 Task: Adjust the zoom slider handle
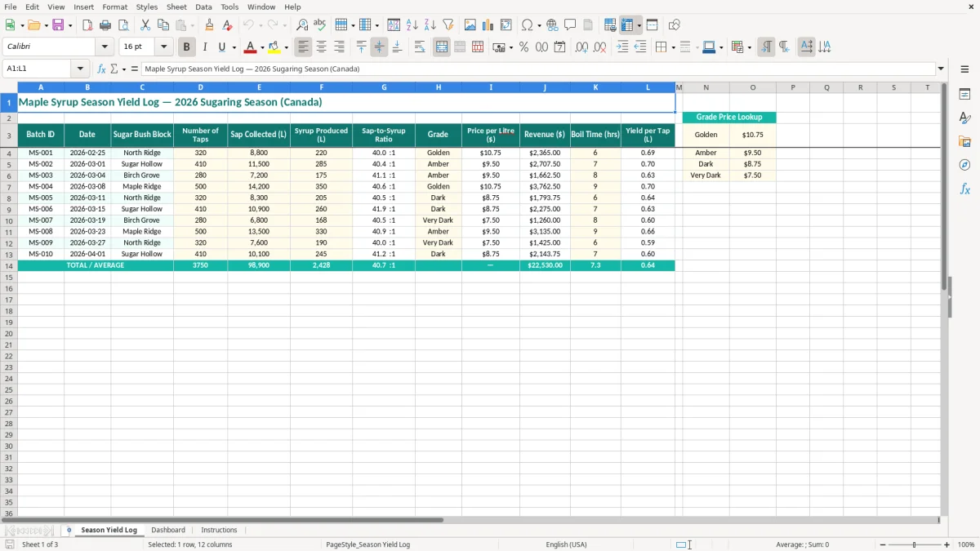pyautogui.click(x=915, y=544)
